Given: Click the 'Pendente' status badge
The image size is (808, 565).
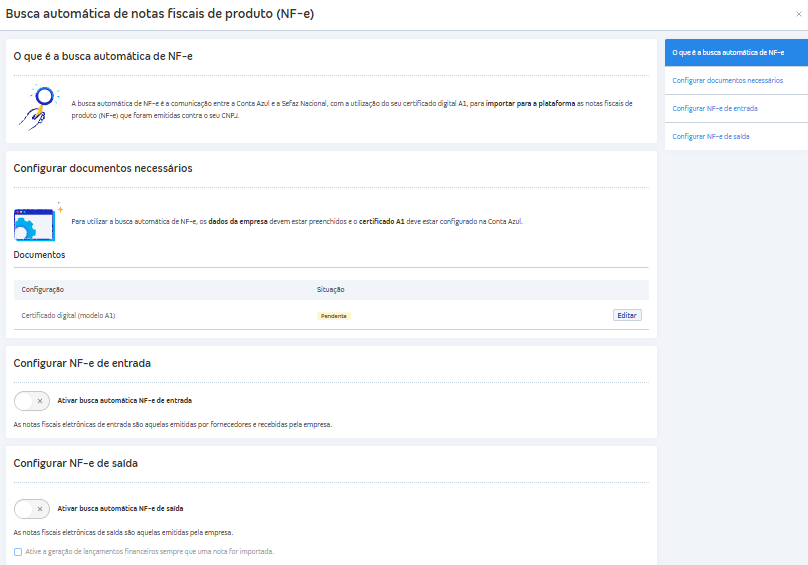Looking at the screenshot, I should click(x=333, y=316).
